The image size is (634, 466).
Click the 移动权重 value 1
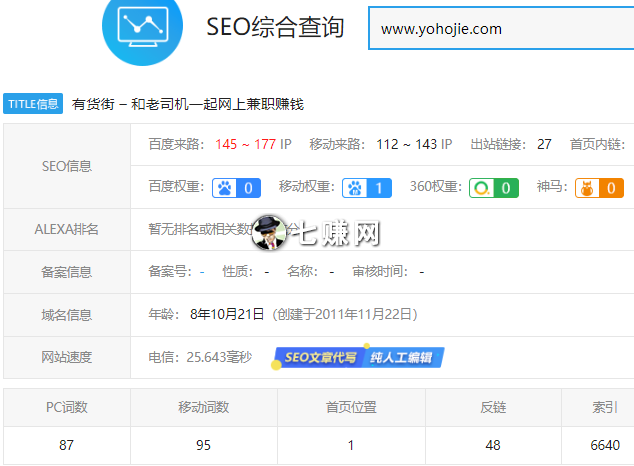pos(379,188)
